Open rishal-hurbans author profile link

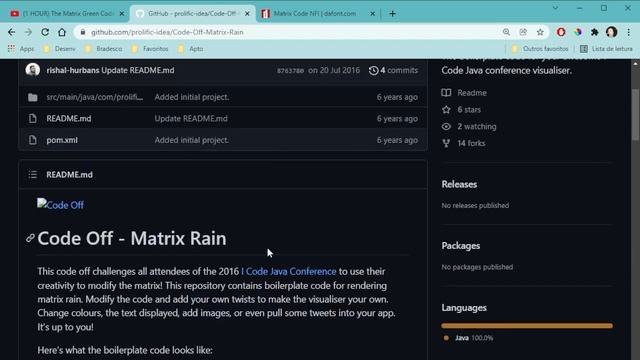(73, 70)
